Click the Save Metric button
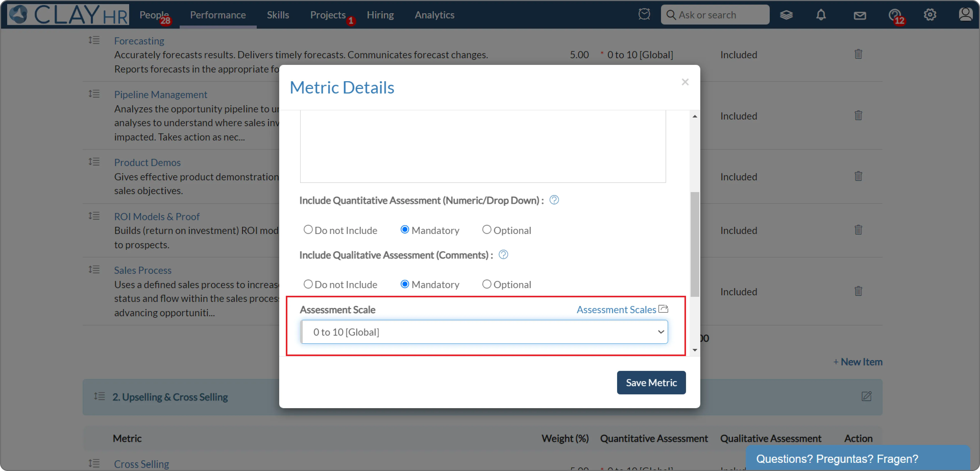Screen dimensions: 980x471 pos(651,382)
